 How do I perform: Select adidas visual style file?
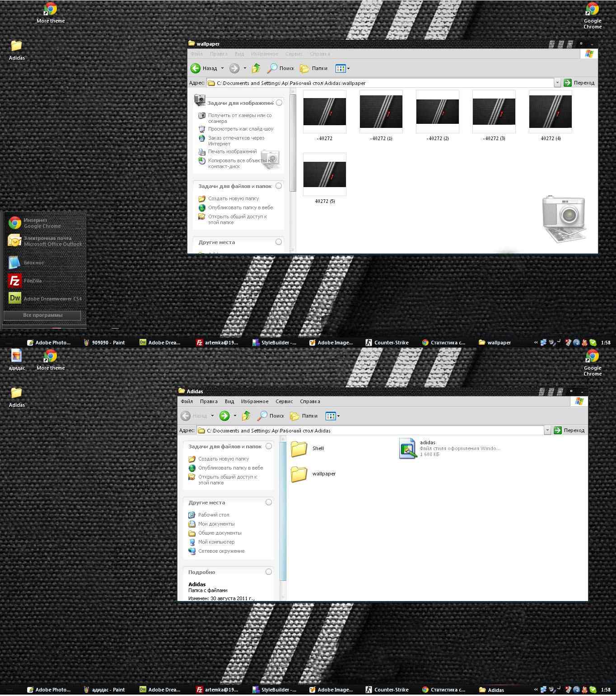[x=449, y=448]
